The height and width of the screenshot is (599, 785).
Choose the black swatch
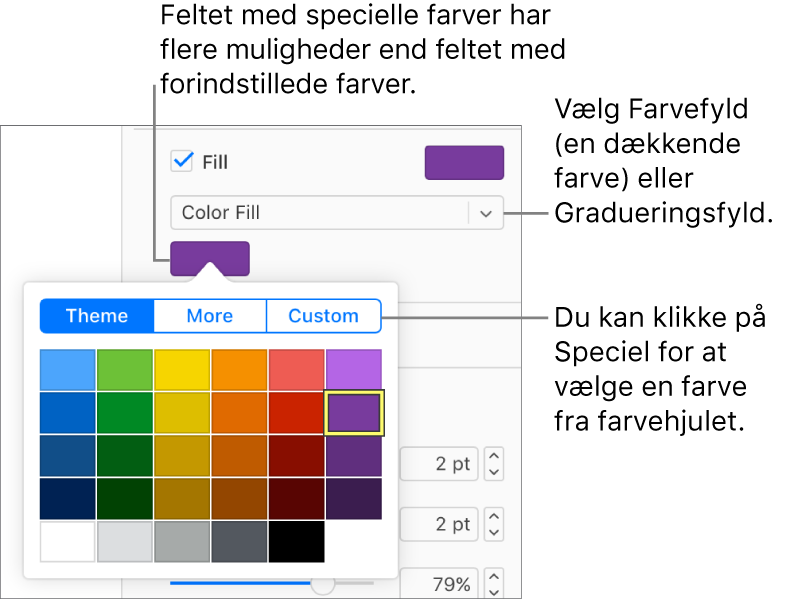click(x=296, y=541)
